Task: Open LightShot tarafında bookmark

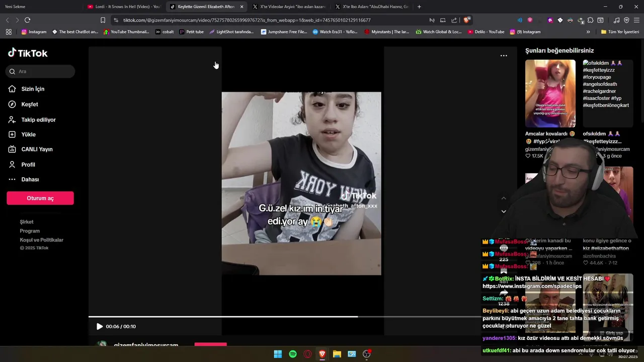Action: click(x=231, y=32)
